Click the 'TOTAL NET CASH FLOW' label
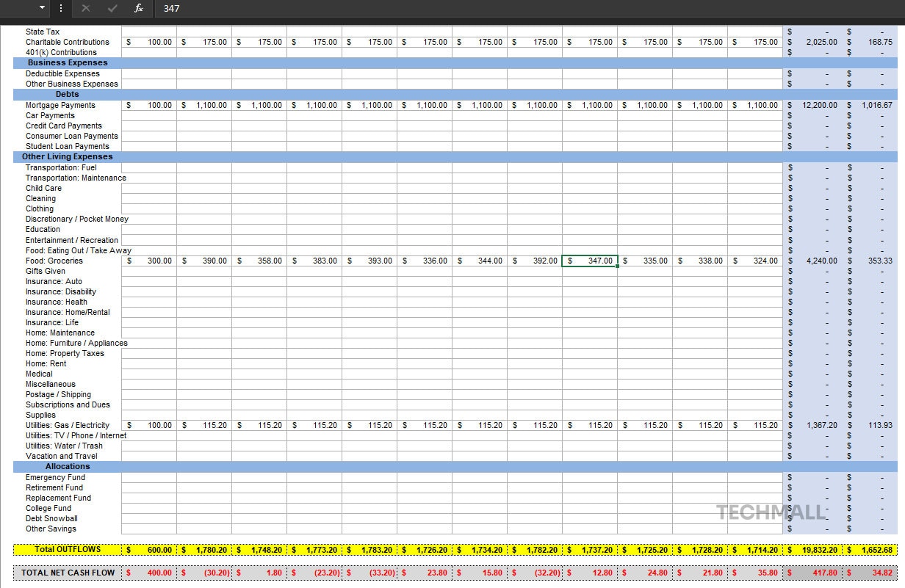 click(68, 573)
